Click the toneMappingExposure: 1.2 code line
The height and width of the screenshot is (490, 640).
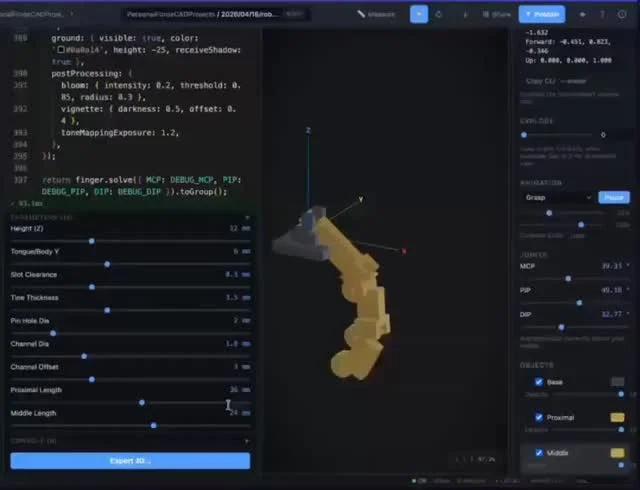click(120, 132)
